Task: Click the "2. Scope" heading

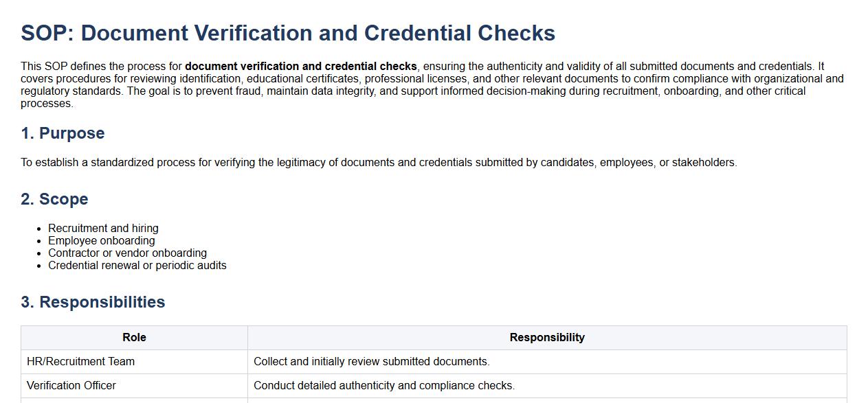Action: 54,199
